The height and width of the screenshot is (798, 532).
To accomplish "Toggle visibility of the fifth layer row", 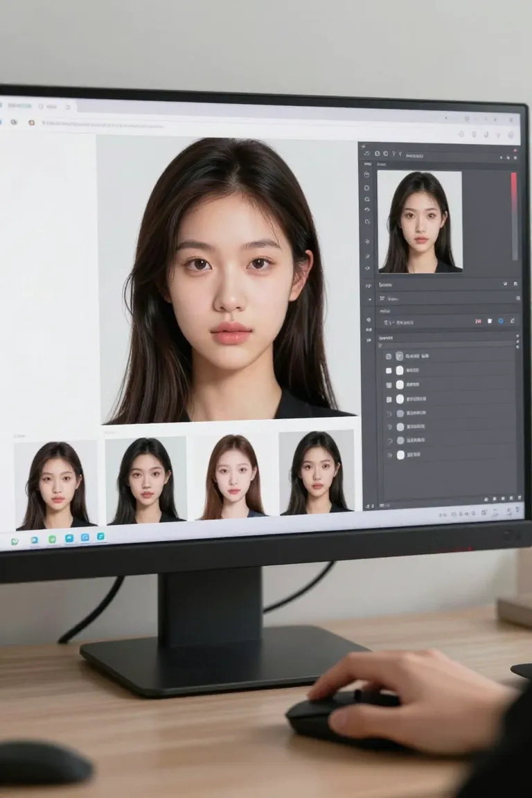I will 389,414.
